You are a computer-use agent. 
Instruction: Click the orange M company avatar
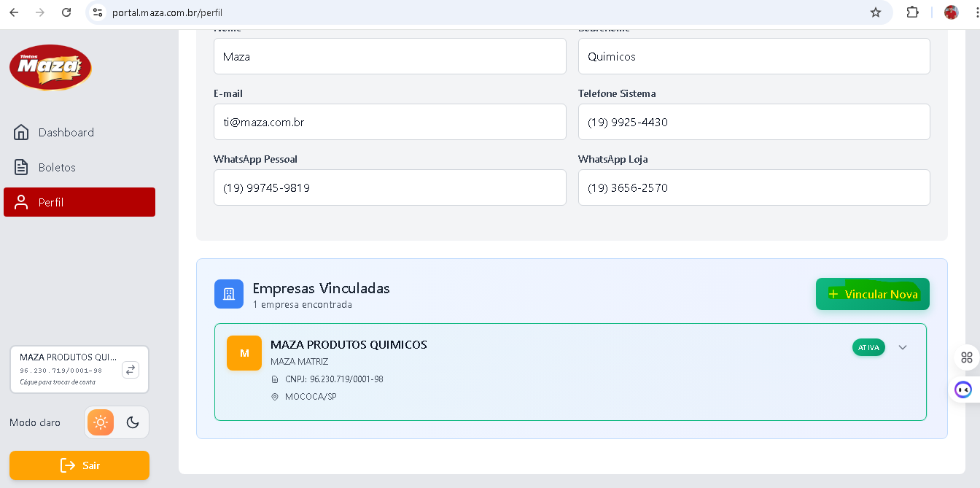244,353
